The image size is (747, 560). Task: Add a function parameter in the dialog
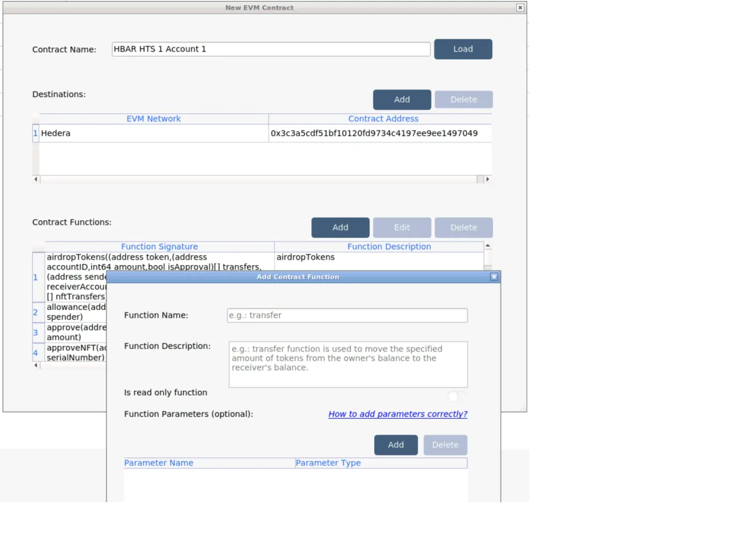click(396, 445)
